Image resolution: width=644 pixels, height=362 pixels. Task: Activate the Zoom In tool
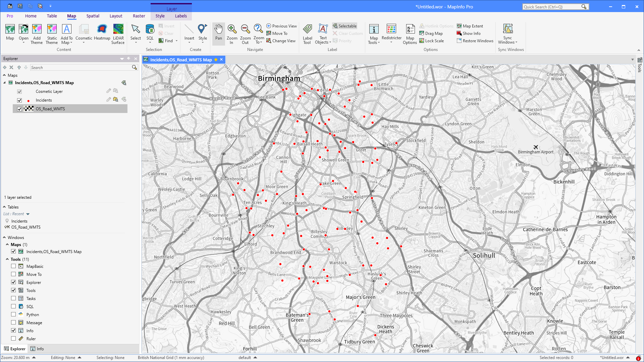coord(232,33)
